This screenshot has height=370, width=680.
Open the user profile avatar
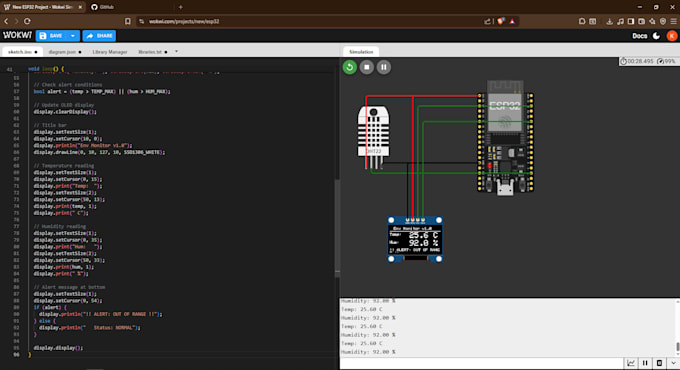(671, 36)
